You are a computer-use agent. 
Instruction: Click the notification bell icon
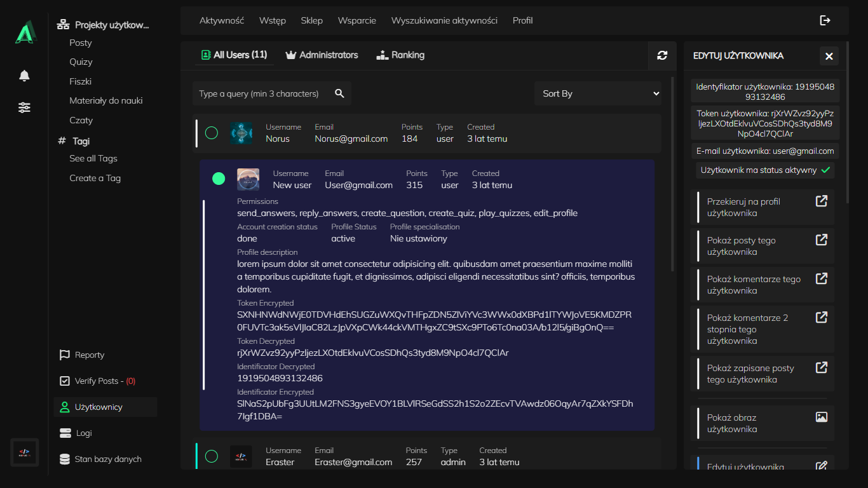(x=24, y=76)
